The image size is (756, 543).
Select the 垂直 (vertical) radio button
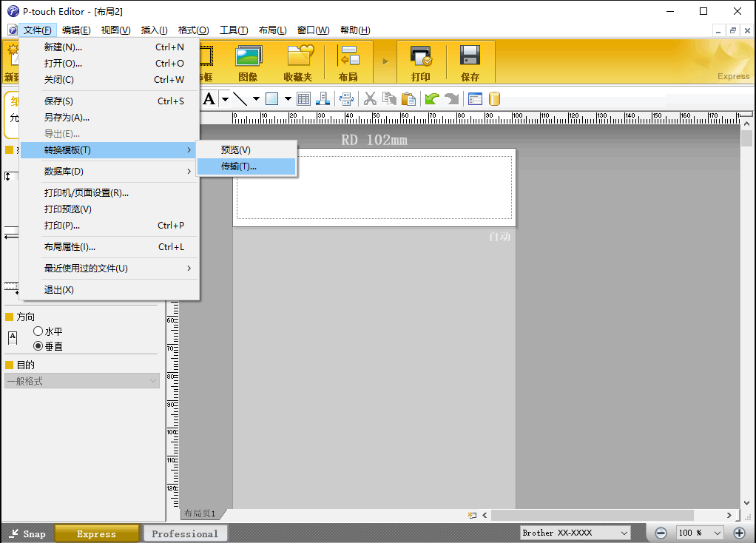(38, 346)
